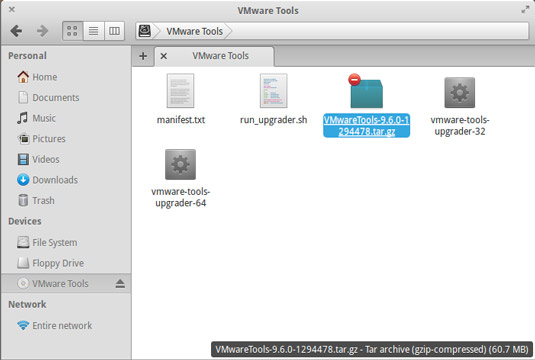Open Home in the sidebar
Image resolution: width=535 pixels, height=360 pixels.
(x=66, y=77)
